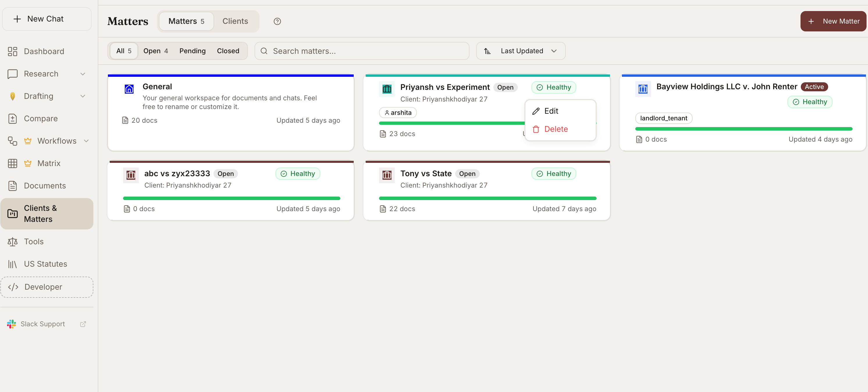The width and height of the screenshot is (868, 392).
Task: Click the Bayview Holdings progress bar
Action: pos(744,129)
